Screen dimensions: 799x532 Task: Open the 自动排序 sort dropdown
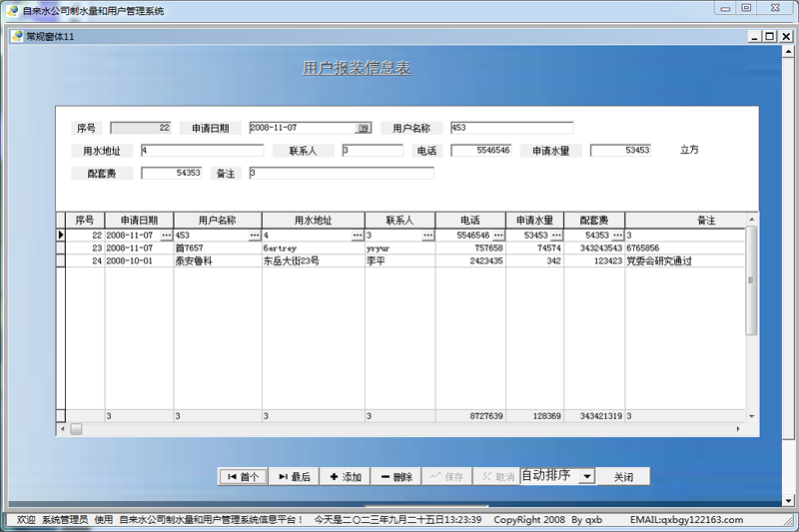(x=586, y=477)
